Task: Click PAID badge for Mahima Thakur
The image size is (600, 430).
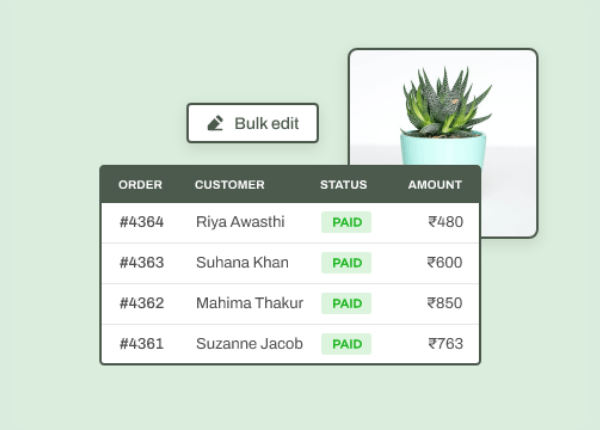Action: coord(346,303)
